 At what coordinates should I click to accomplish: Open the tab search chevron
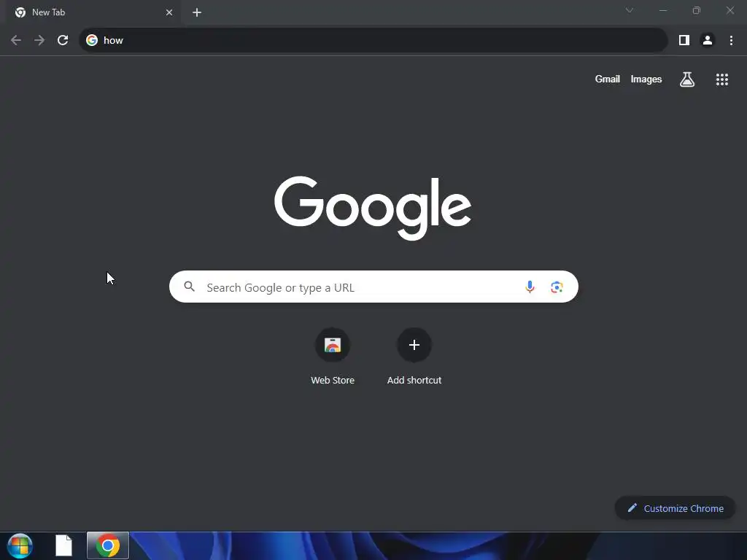(x=630, y=10)
